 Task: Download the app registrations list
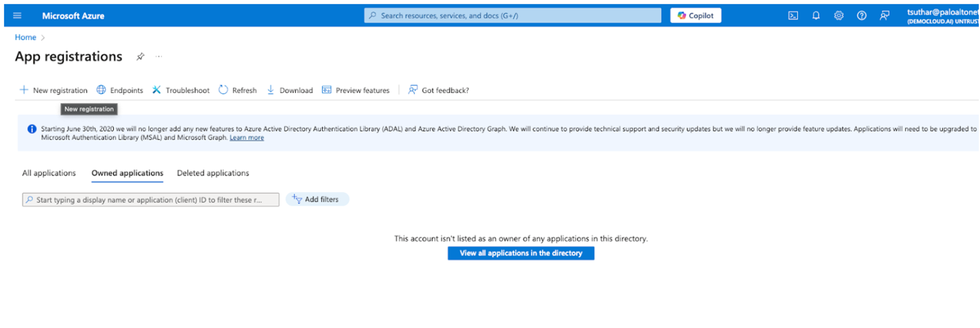tap(289, 90)
